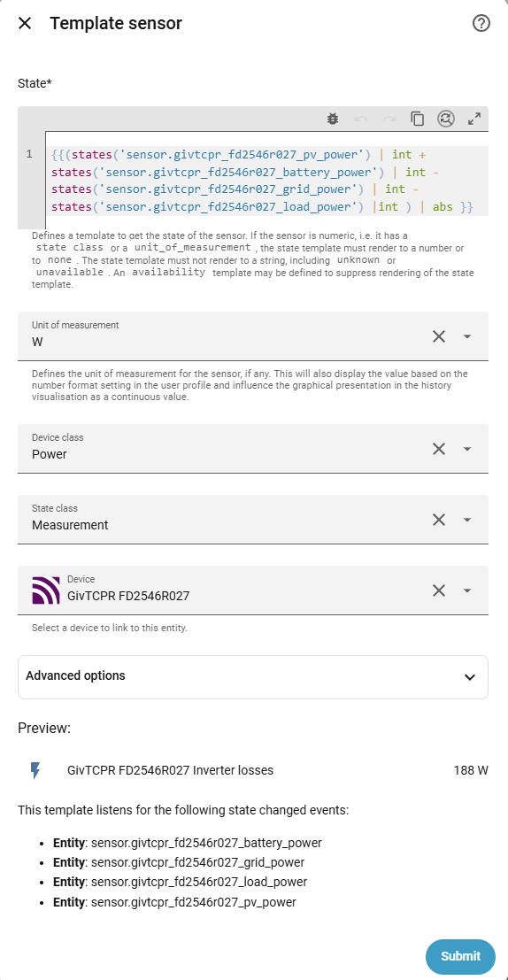Click the Submit button
This screenshot has height=980, width=508.
(x=460, y=956)
